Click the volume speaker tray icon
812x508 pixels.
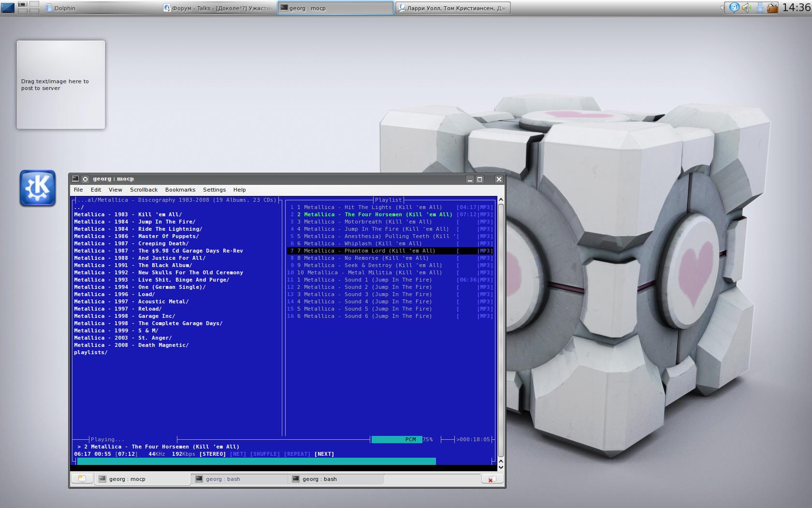[747, 8]
